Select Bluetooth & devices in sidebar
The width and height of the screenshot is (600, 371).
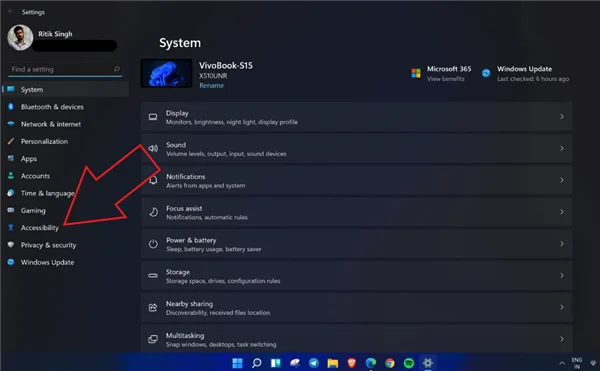(x=52, y=107)
